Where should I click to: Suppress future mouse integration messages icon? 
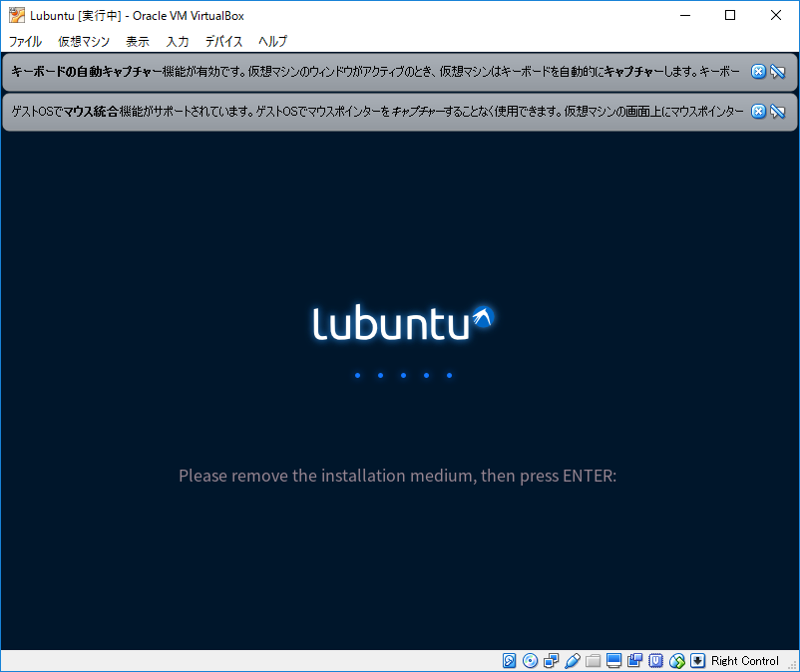coord(777,111)
